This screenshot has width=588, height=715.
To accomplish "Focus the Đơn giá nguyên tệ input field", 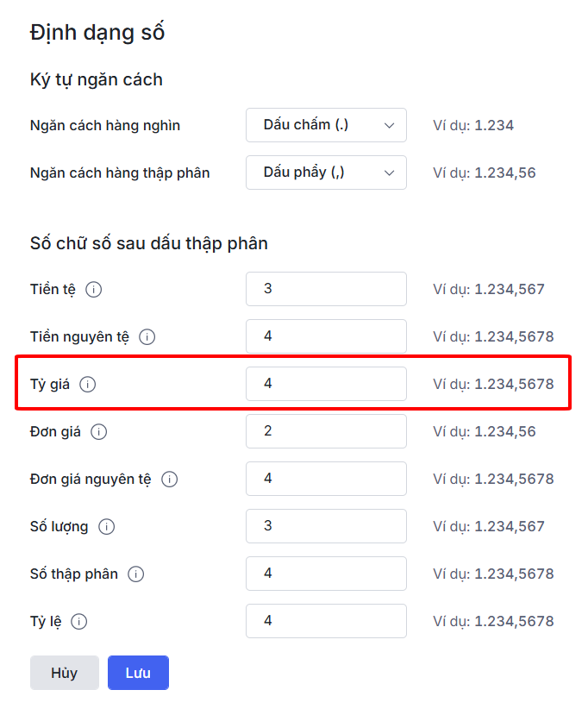I will [326, 479].
